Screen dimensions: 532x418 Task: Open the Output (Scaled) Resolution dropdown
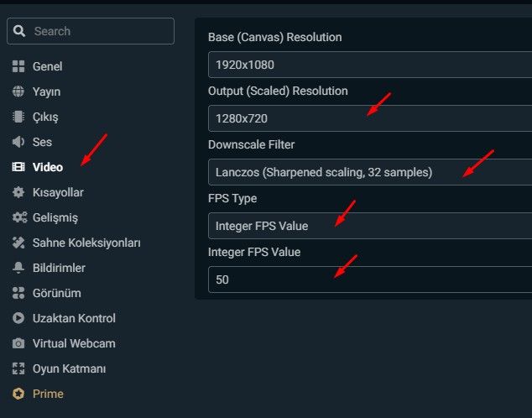click(369, 118)
